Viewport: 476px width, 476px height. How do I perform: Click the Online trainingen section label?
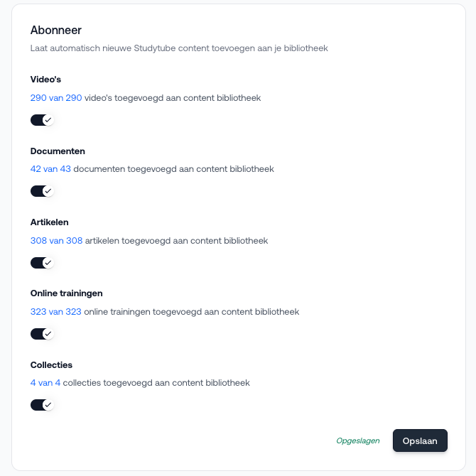(x=67, y=293)
